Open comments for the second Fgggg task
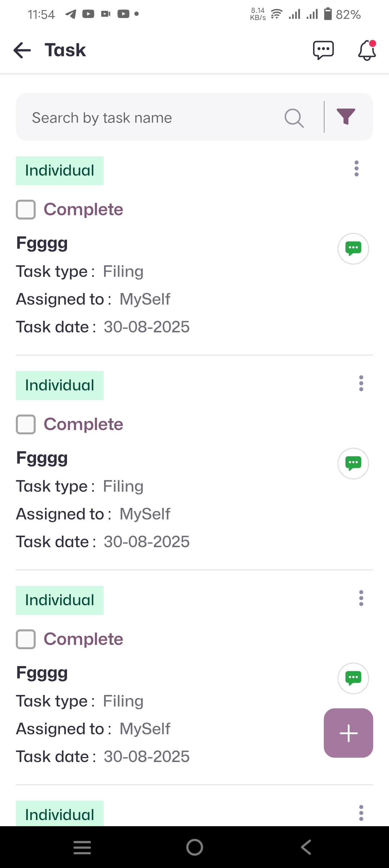The height and width of the screenshot is (868, 389). point(353,464)
